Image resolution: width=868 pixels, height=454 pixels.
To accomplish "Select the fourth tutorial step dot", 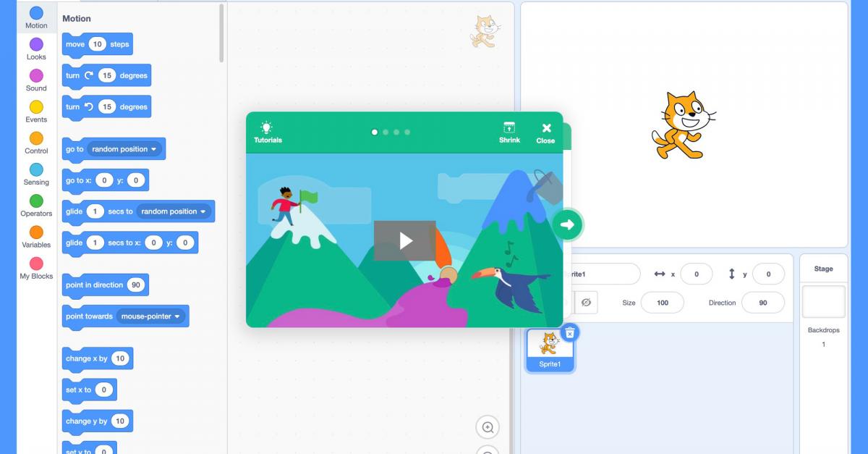I will [407, 133].
